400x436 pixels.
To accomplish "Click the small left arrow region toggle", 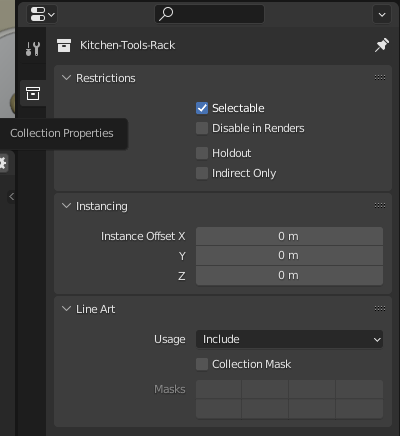I will tap(11, 197).
